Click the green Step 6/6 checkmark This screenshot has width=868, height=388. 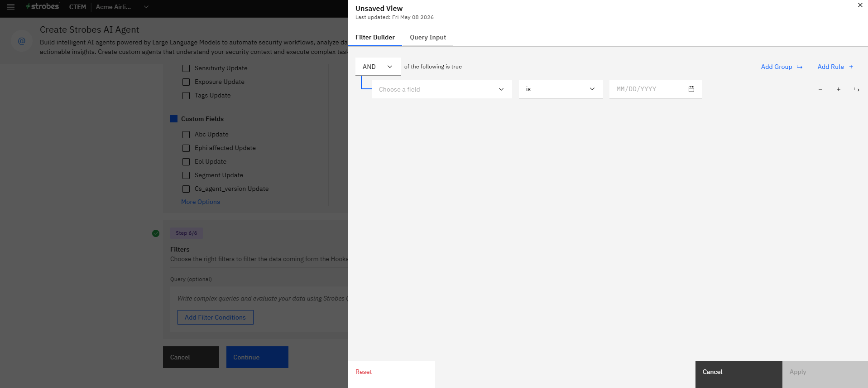(156, 233)
